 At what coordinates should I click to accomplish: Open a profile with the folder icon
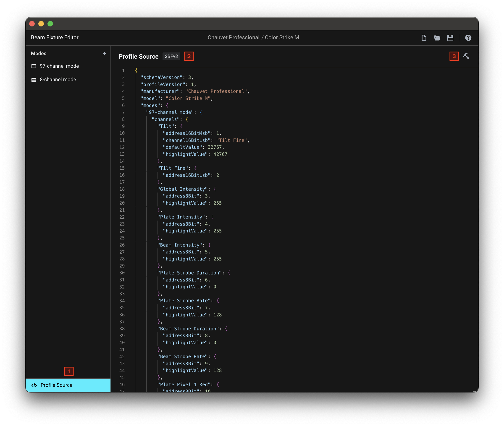pyautogui.click(x=437, y=38)
